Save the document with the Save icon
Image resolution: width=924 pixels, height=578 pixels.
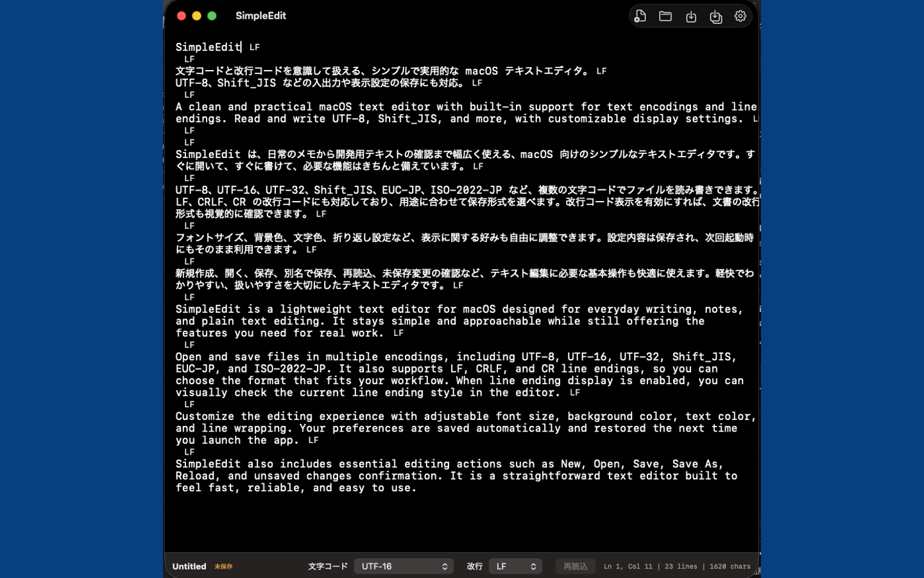[x=691, y=16]
